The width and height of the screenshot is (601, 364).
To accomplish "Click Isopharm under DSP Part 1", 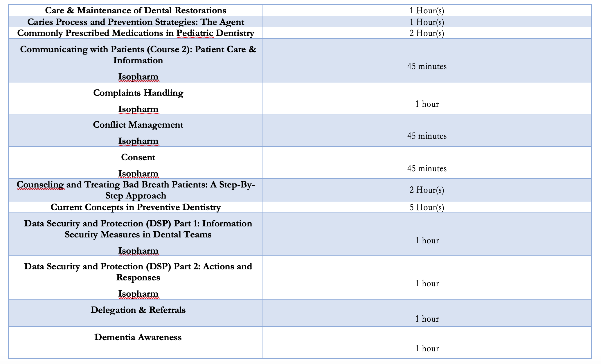I will click(x=138, y=251).
